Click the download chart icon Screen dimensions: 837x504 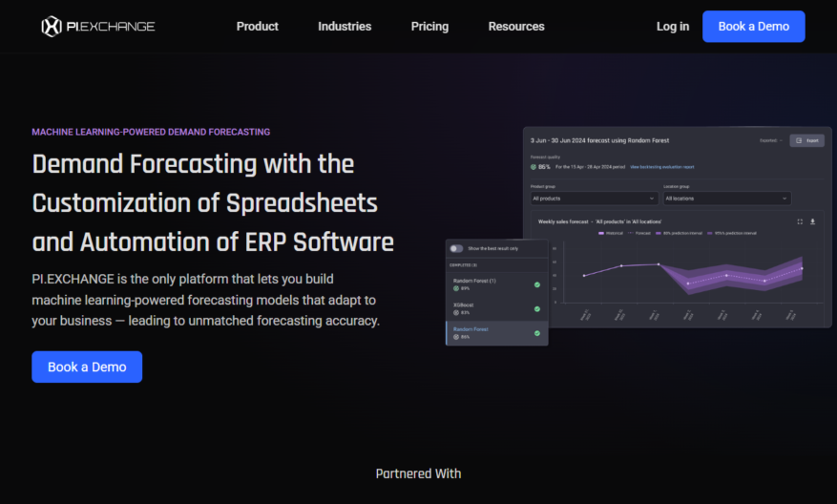pyautogui.click(x=812, y=221)
